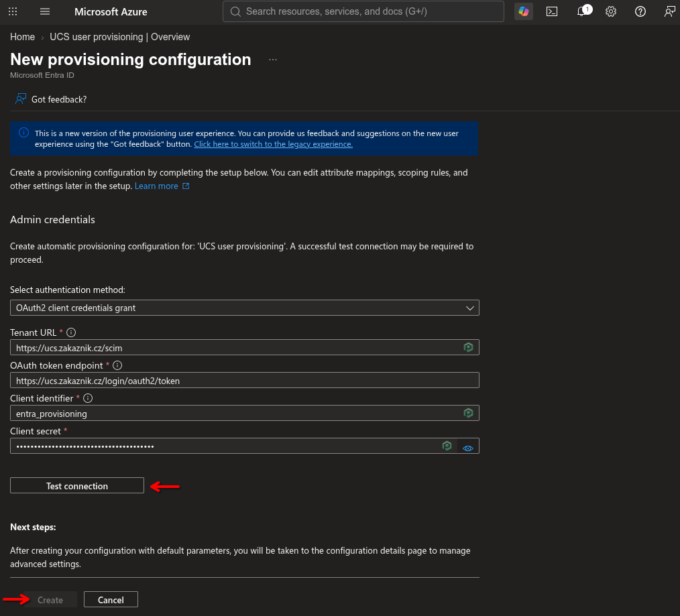Click the Microsoft Azure portal title
This screenshot has height=616, width=680.
tap(111, 11)
